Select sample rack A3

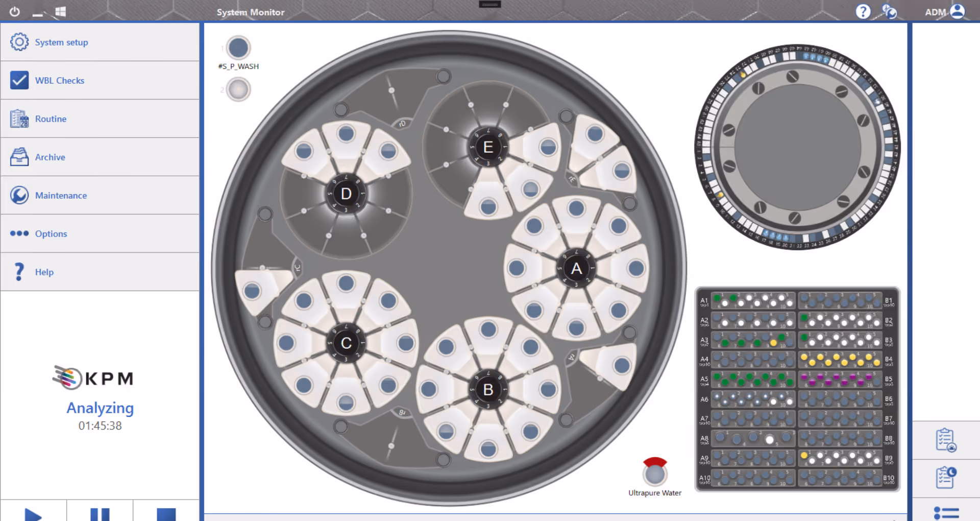(754, 340)
